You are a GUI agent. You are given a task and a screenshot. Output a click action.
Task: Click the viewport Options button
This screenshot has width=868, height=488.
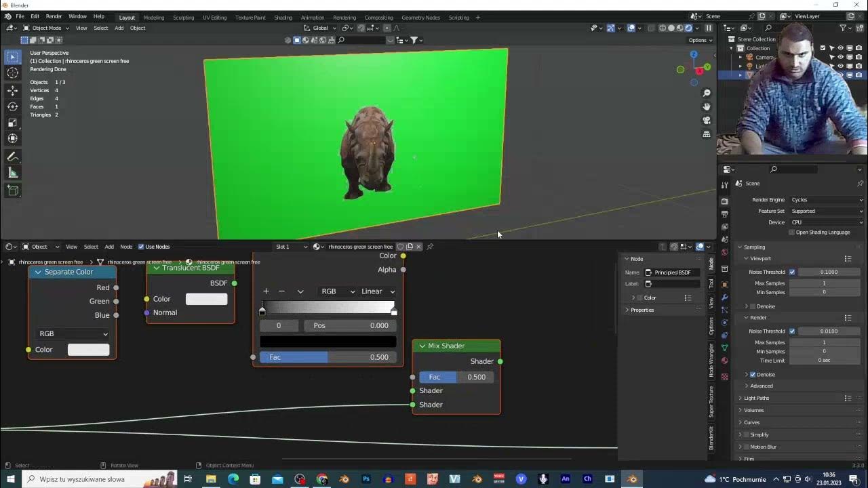coord(701,40)
